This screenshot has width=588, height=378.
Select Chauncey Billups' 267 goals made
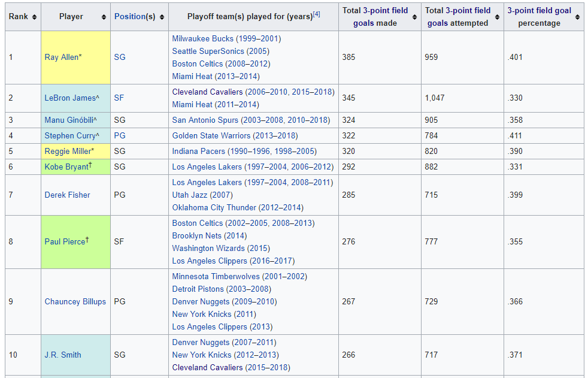click(x=348, y=301)
